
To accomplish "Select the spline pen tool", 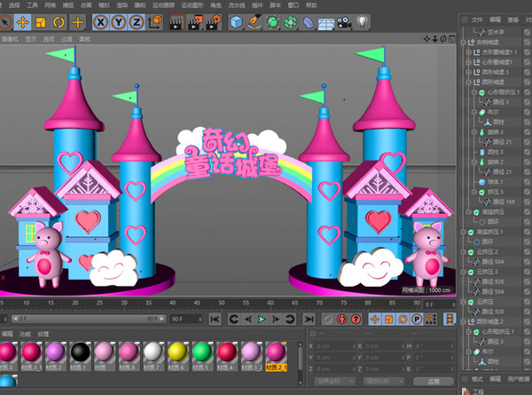I will pos(254,22).
